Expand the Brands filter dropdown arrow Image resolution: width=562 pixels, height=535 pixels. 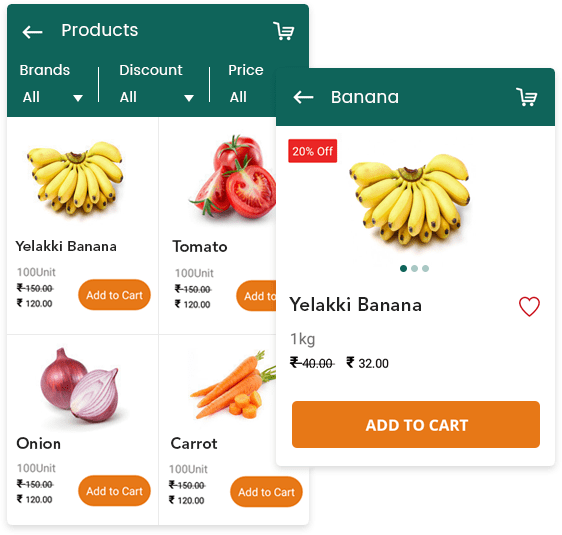point(78,98)
